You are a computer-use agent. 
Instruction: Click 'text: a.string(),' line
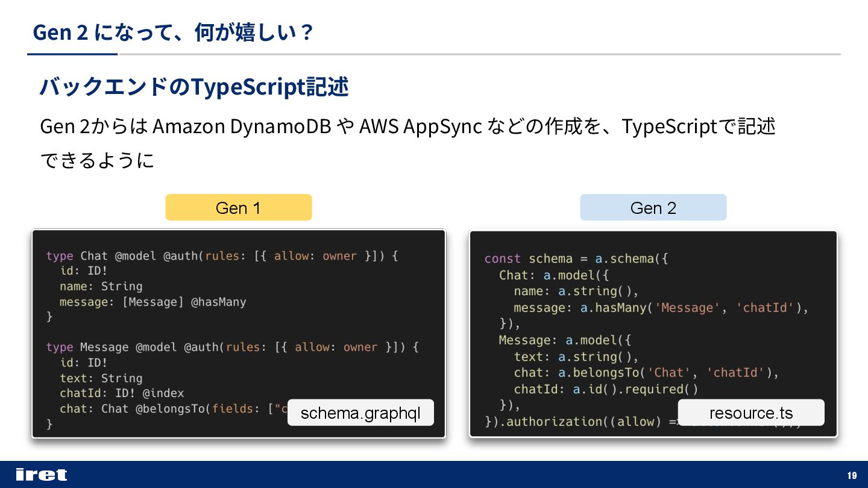point(576,357)
